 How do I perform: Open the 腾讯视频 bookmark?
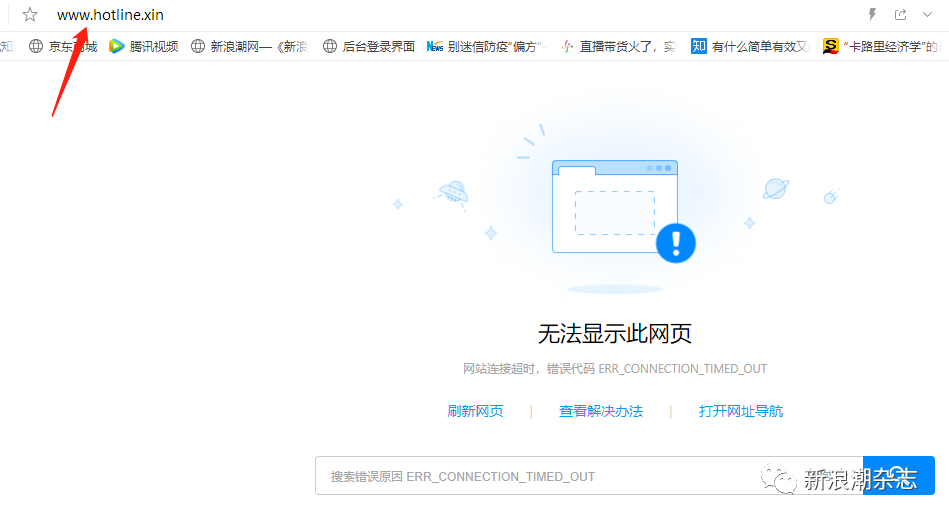(x=143, y=47)
